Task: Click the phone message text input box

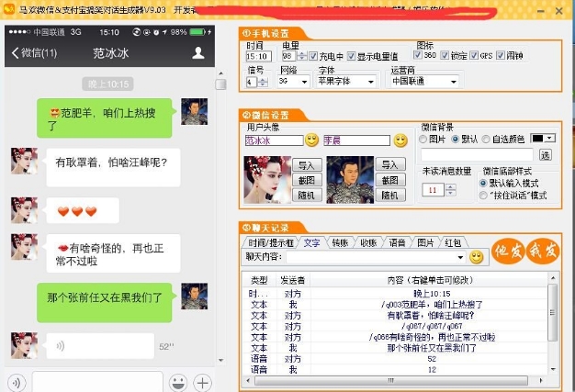Action: 97,382
